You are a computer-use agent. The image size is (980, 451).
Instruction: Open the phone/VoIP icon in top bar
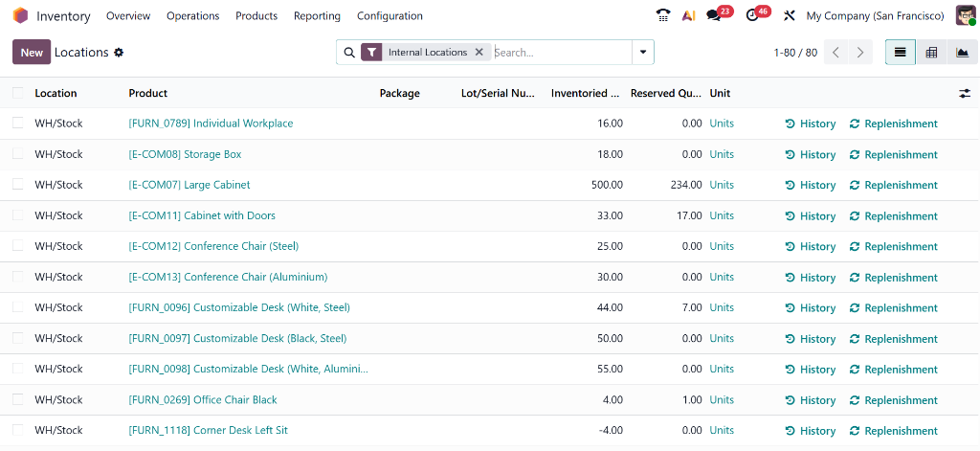663,15
